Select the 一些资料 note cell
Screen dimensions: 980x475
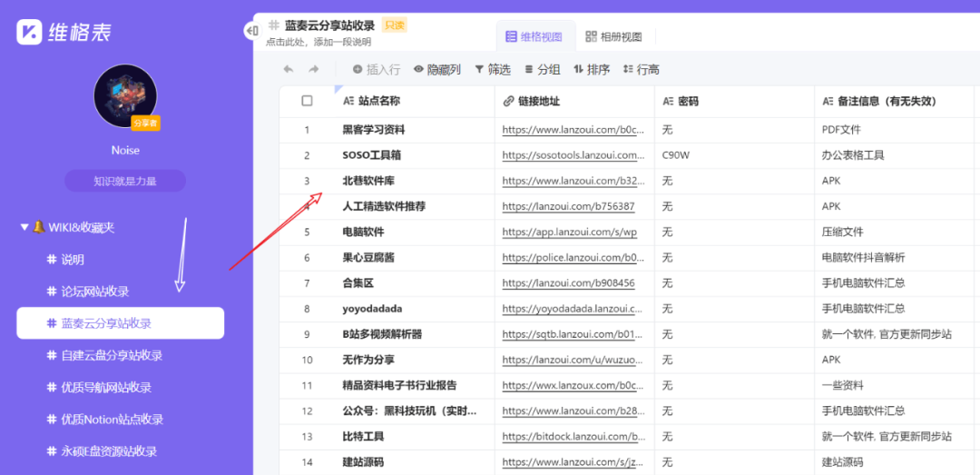(x=894, y=385)
